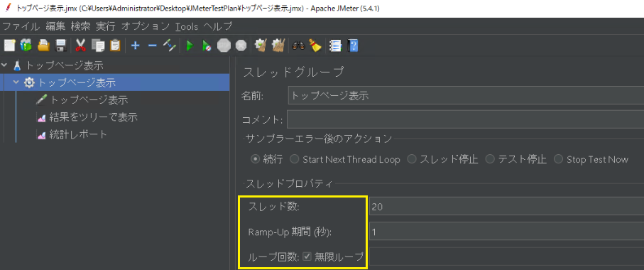Select the スレッド停止 radio button
Screen dimensions: 644x270
[411, 159]
